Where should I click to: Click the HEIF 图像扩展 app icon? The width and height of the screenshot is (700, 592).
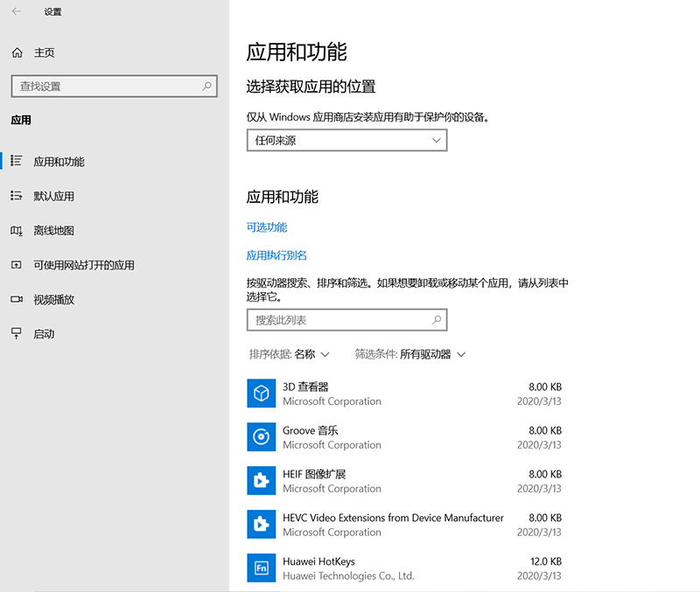pos(262,481)
